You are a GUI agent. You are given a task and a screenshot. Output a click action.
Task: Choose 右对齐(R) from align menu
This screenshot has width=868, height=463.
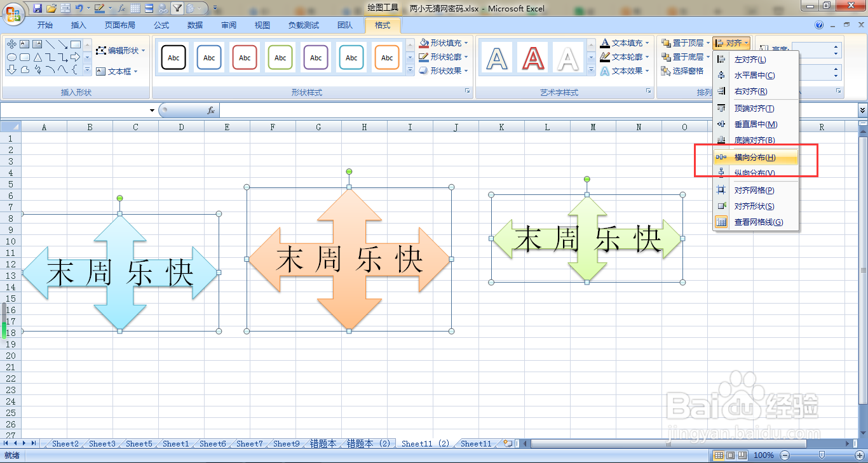756,92
